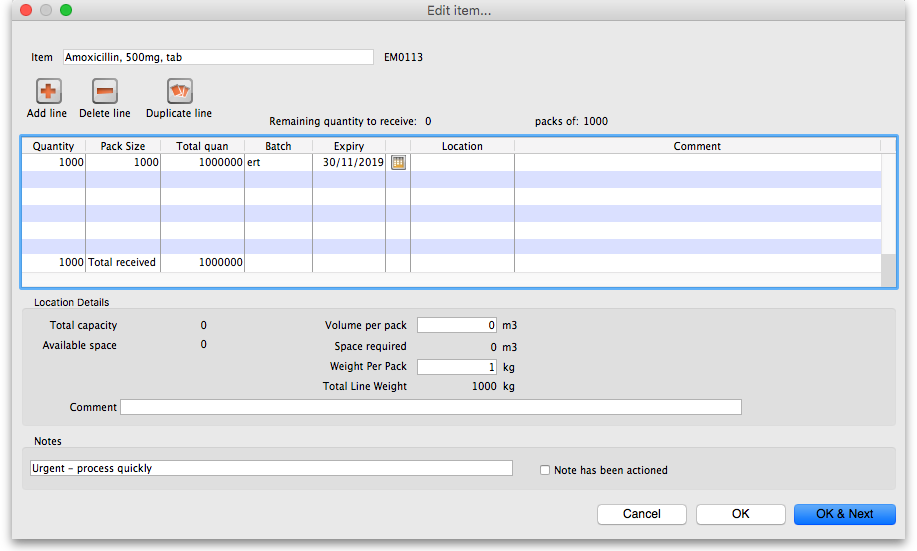Select the Expiry column header
The image size is (917, 551).
348,146
